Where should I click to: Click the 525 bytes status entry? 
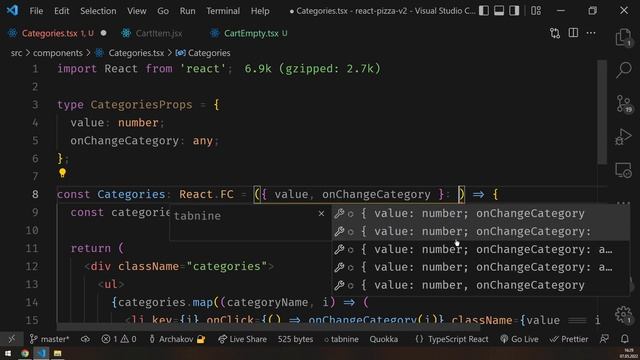(296, 339)
